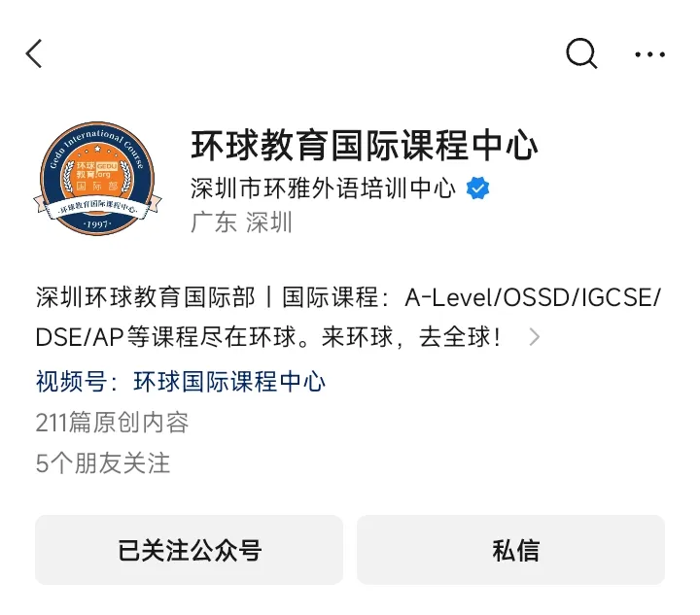Send a message via 私信 button
This screenshot has height=615, width=700.
click(511, 550)
